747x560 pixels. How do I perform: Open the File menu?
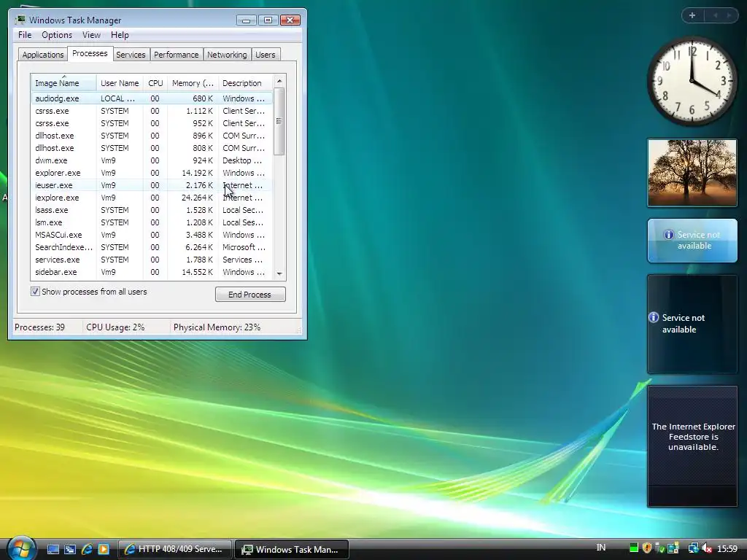coord(25,35)
